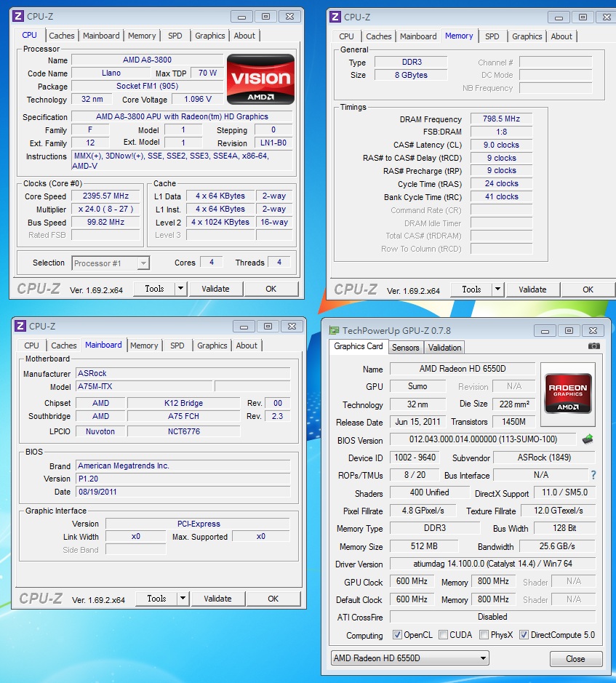Click the DRAM Frequency 798.5 MHz value
The height and width of the screenshot is (683, 616).
[501, 119]
